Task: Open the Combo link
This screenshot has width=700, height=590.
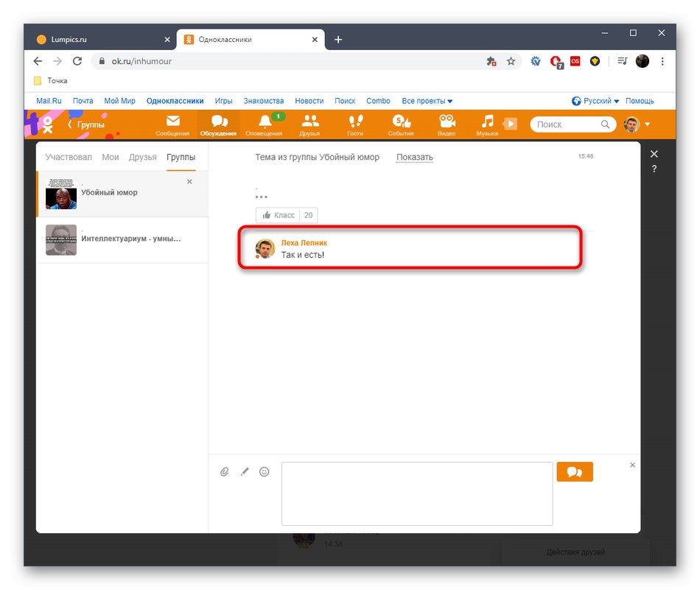Action: 378,101
